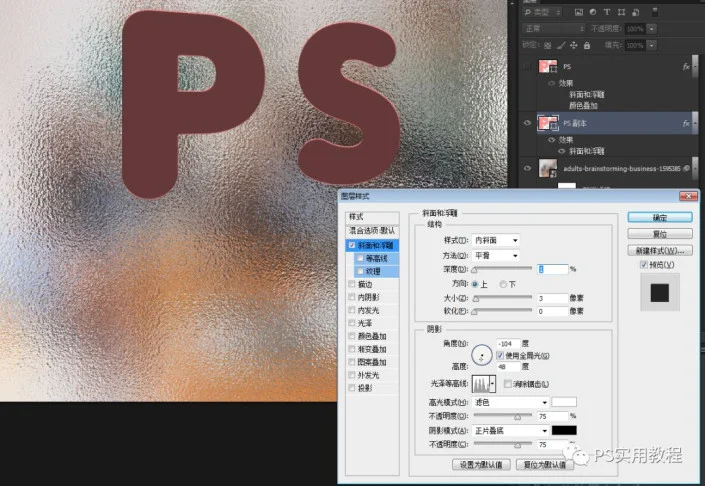Hide the PS 副本 layer

pos(527,123)
